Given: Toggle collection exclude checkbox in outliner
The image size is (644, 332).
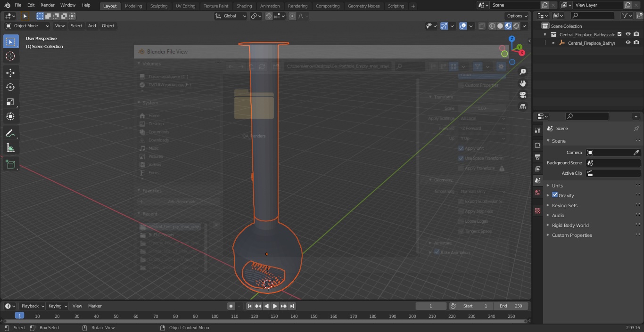Looking at the screenshot, I should click(x=619, y=34).
